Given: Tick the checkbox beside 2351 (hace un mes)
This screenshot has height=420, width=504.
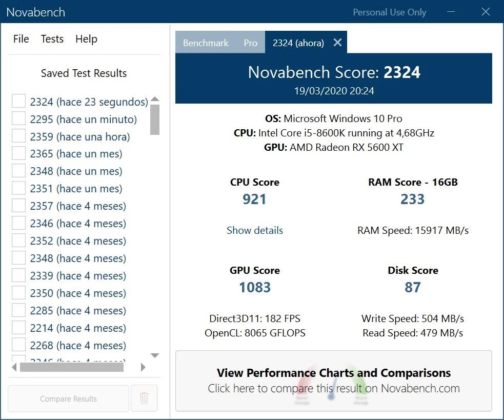Looking at the screenshot, I should 18,188.
